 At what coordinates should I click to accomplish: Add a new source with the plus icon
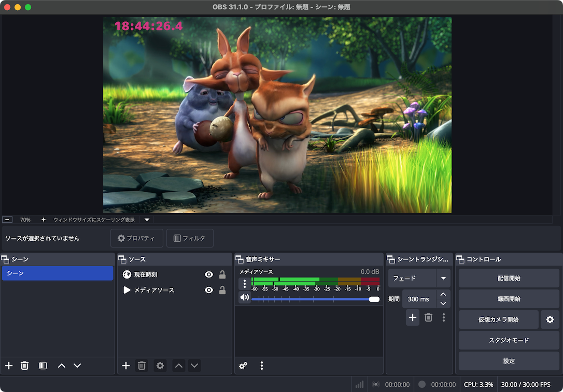pyautogui.click(x=126, y=366)
